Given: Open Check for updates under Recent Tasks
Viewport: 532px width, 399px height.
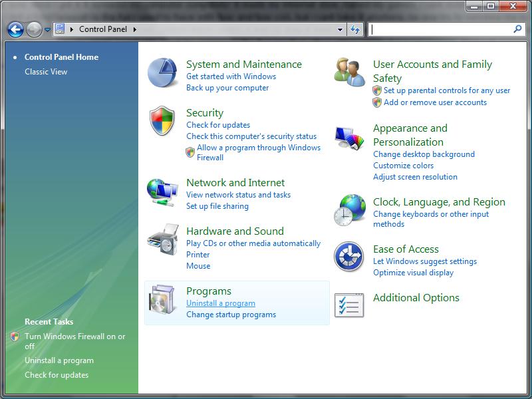Looking at the screenshot, I should click(x=57, y=375).
